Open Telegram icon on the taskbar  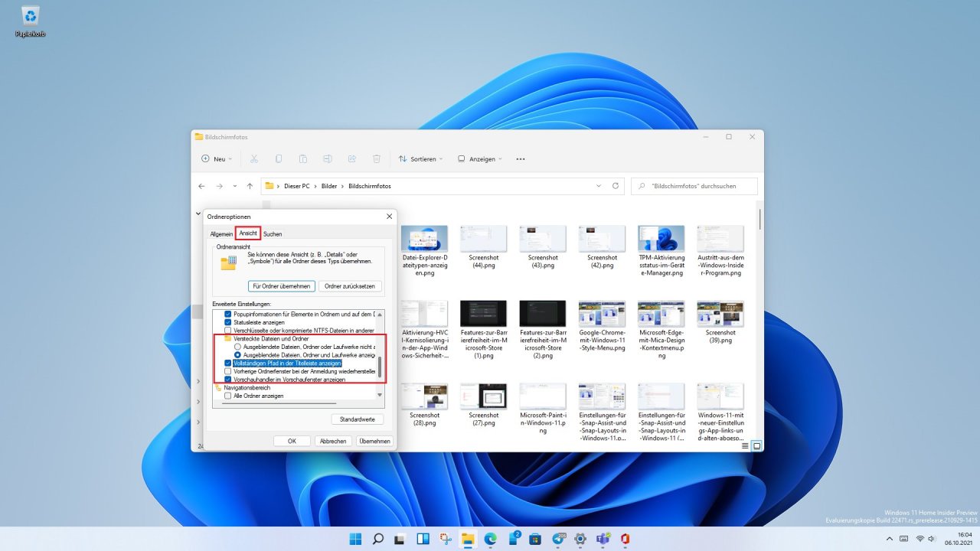pyautogui.click(x=557, y=539)
